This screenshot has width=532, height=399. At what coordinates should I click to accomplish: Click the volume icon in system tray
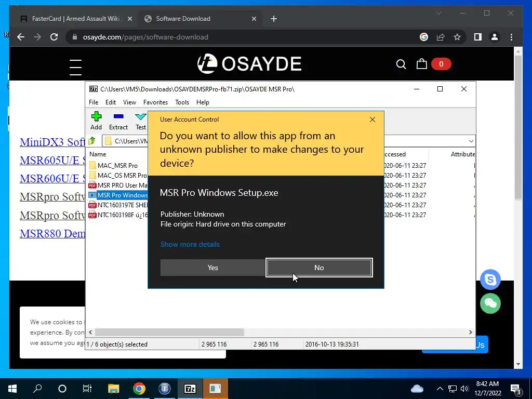pyautogui.click(x=464, y=389)
